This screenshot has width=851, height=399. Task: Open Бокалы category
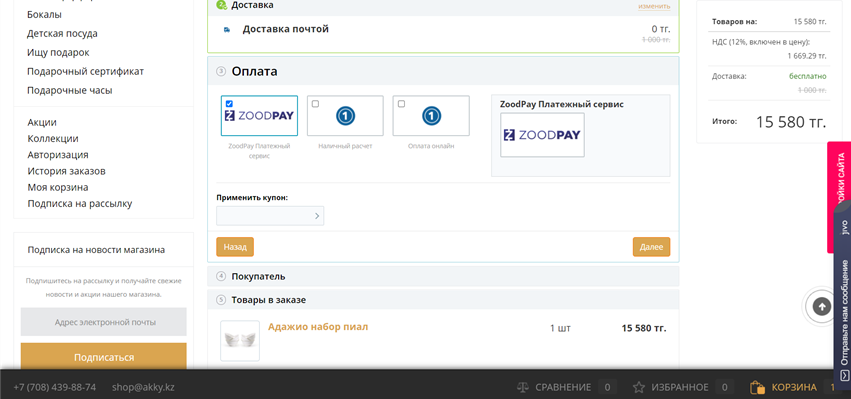pos(45,15)
